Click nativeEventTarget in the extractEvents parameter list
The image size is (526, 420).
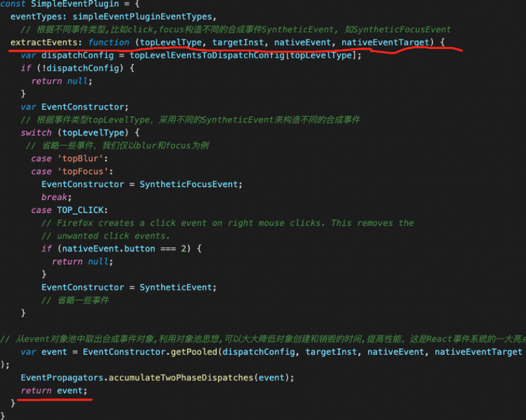point(385,43)
